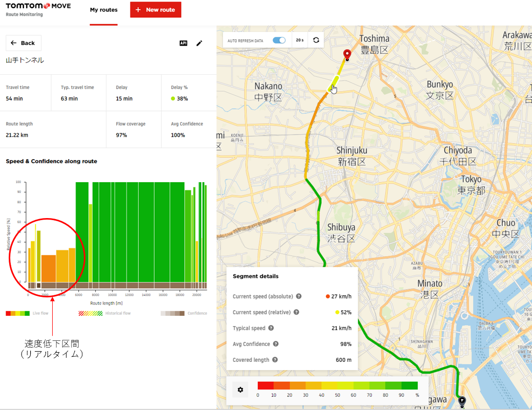
Task: Click the Live flow legend swatch
Action: click(x=17, y=313)
